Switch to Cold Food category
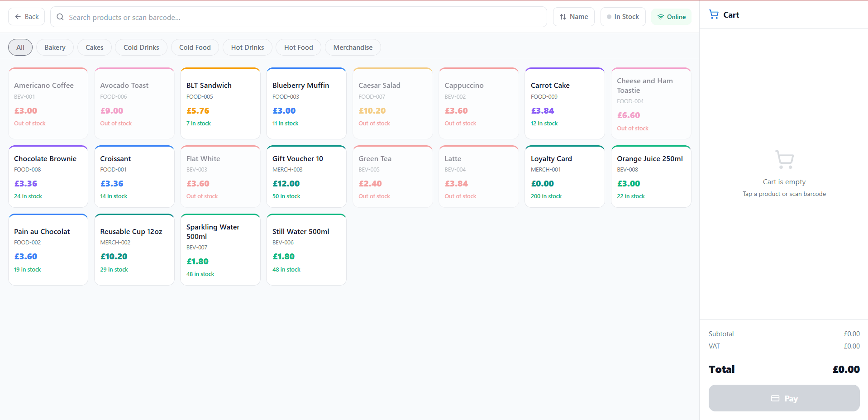The width and height of the screenshot is (868, 420). pos(195,47)
